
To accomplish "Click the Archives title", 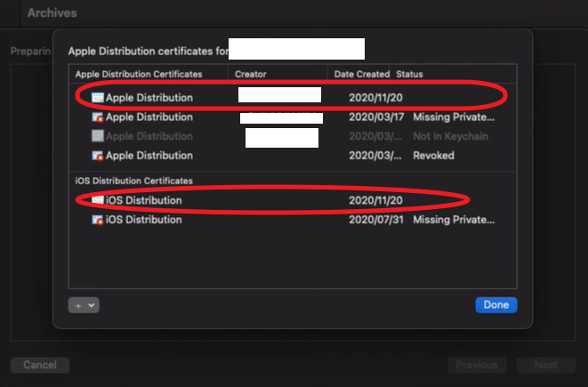I will pyautogui.click(x=52, y=12).
